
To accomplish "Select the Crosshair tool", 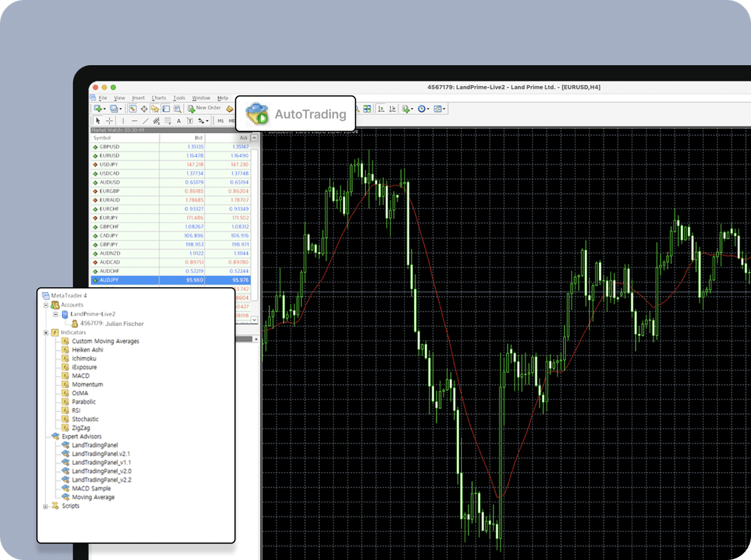I will click(109, 121).
